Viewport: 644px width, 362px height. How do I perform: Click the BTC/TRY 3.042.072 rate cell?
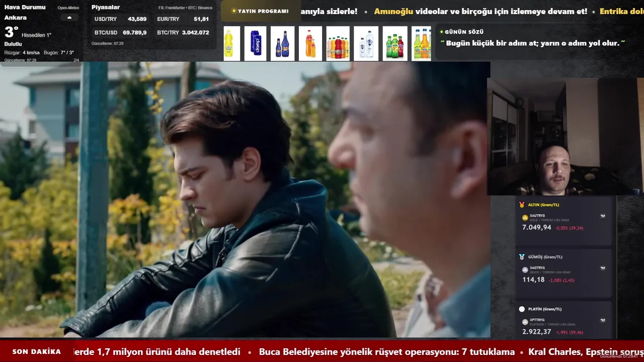pyautogui.click(x=183, y=33)
